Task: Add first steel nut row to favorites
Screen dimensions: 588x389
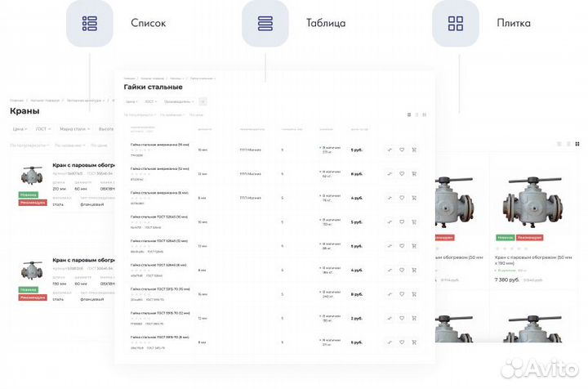Action: [x=402, y=150]
